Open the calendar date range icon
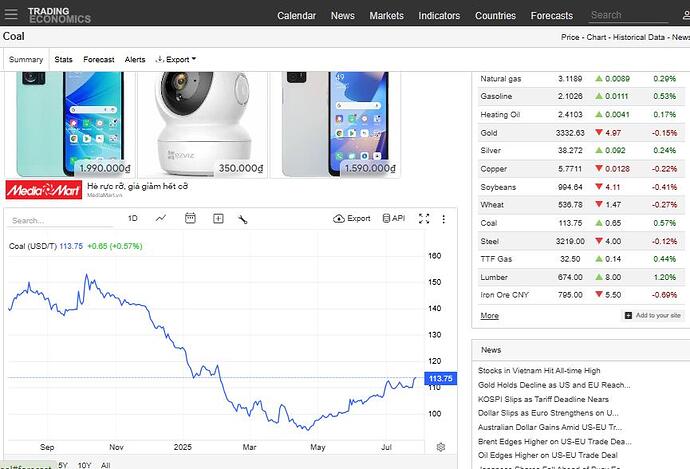The width and height of the screenshot is (690, 469). click(190, 218)
